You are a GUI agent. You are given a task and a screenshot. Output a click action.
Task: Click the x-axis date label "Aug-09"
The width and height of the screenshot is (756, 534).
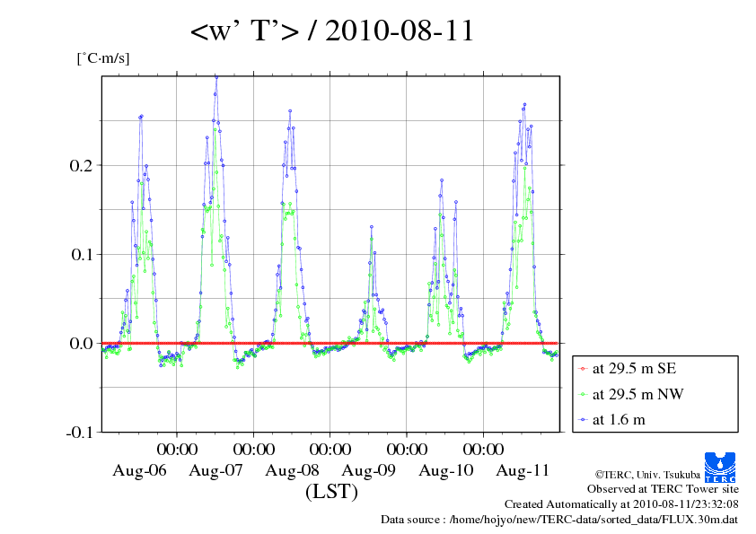(x=368, y=470)
